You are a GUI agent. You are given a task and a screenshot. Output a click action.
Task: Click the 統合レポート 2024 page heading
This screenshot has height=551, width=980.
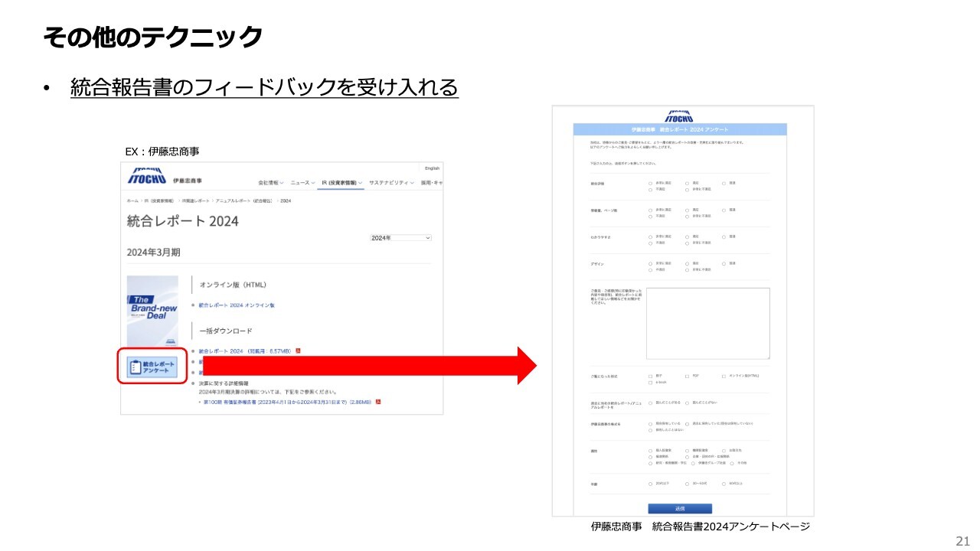(183, 221)
